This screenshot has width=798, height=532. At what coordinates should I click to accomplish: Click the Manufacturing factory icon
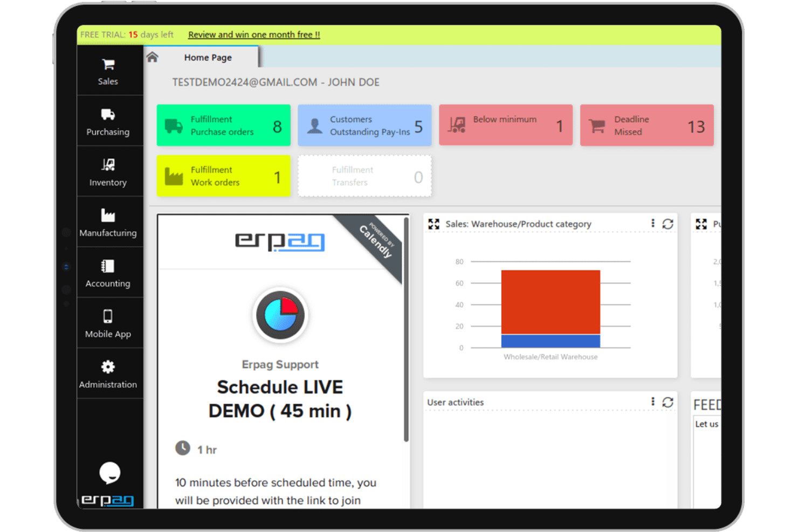pos(108,215)
